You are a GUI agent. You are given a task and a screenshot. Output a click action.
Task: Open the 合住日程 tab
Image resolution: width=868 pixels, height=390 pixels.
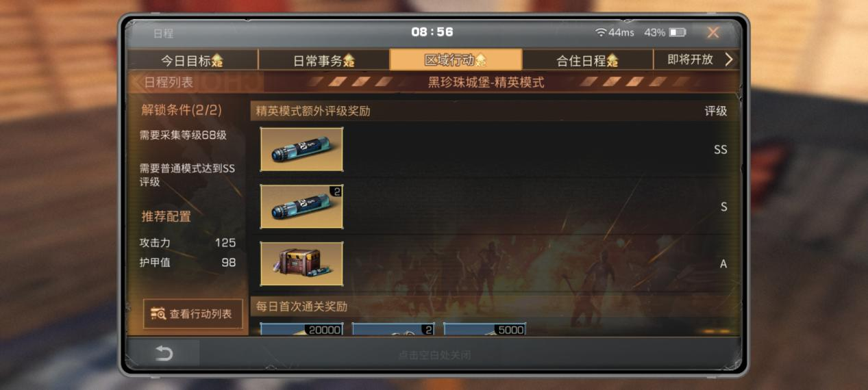point(587,60)
